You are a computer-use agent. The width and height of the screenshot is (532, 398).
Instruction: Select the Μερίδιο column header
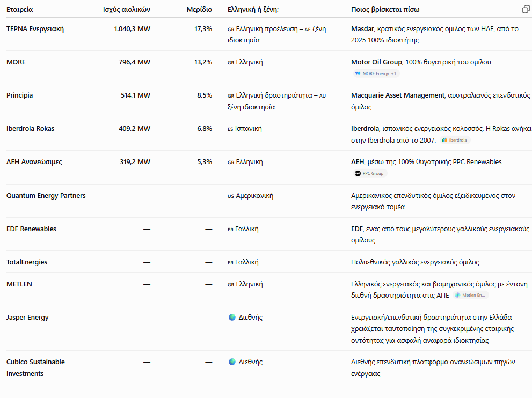pos(199,10)
